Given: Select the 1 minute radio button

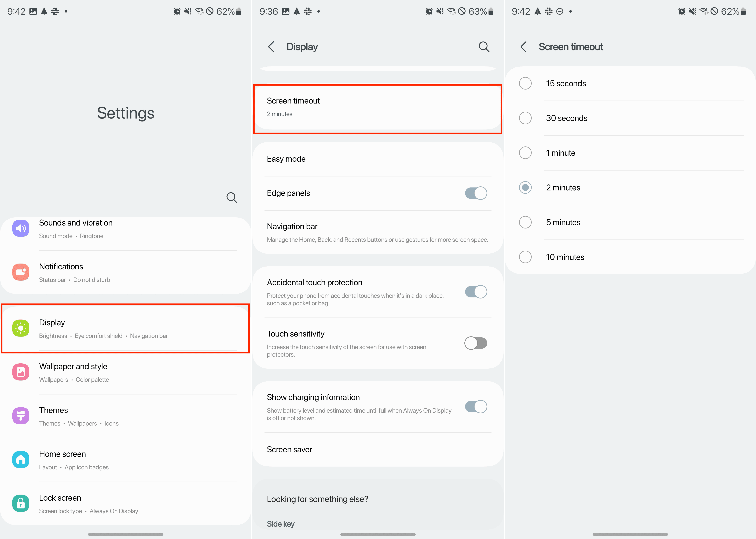Looking at the screenshot, I should pyautogui.click(x=525, y=153).
